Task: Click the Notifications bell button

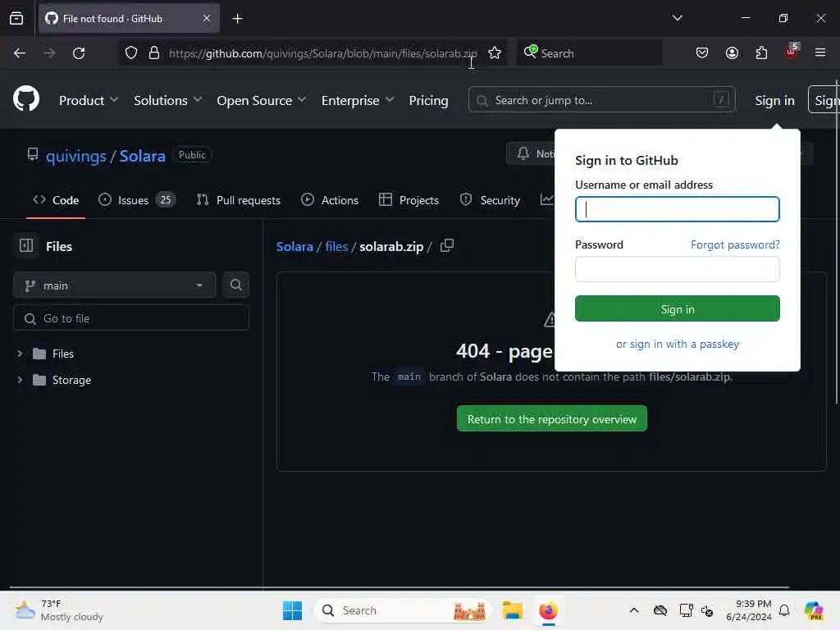Action: click(x=531, y=153)
